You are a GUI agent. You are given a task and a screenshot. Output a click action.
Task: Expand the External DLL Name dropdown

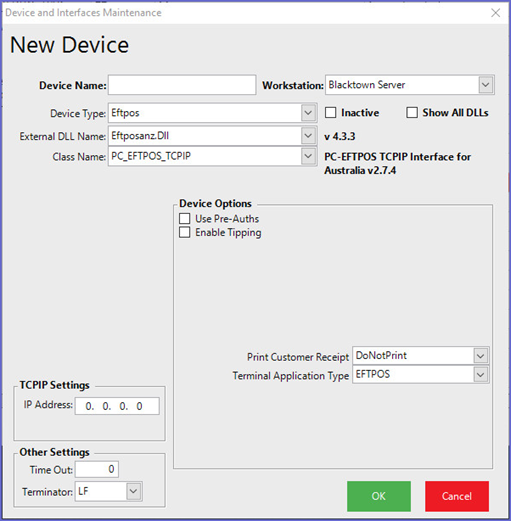point(308,136)
